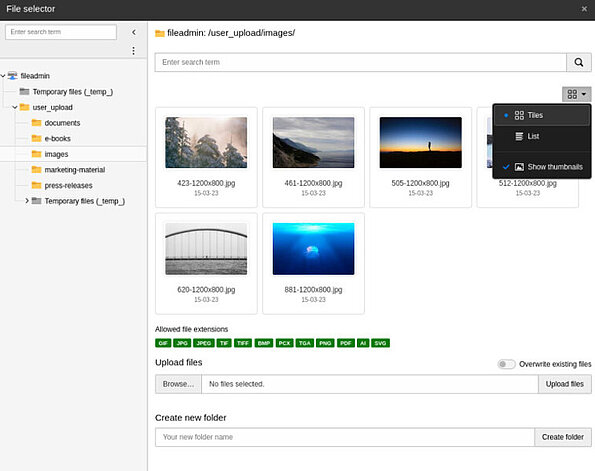Click the TIFF extension badge
The height and width of the screenshot is (471, 595).
pos(243,343)
